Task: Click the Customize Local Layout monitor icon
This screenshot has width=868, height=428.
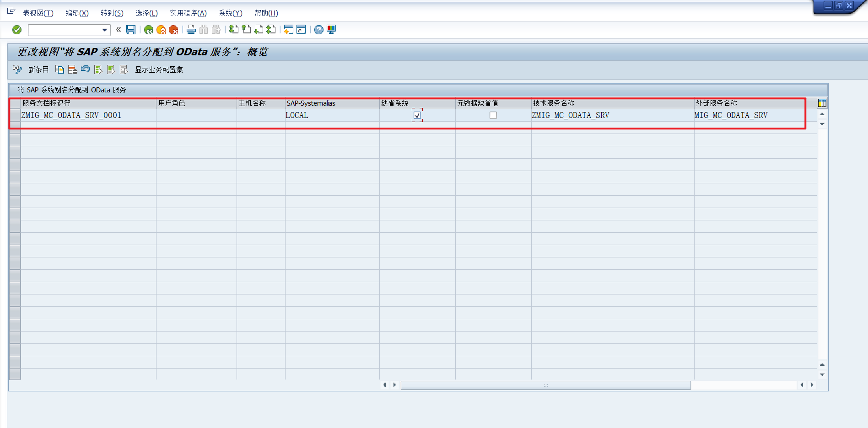Action: pyautogui.click(x=331, y=30)
